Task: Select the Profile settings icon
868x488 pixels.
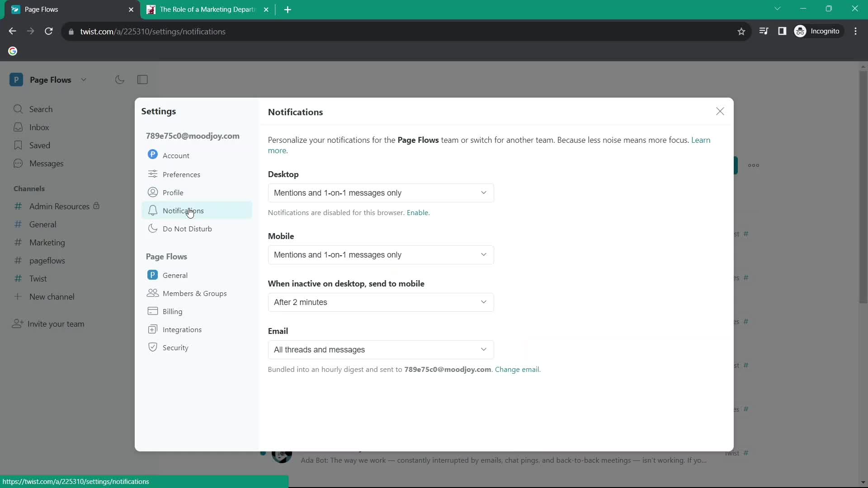Action: (x=153, y=192)
